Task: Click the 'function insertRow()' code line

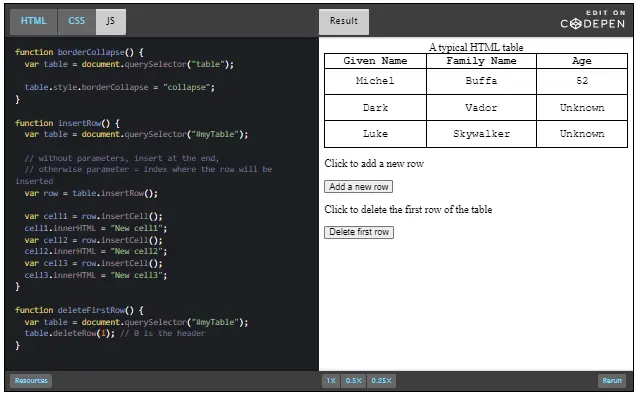Action: 67,123
